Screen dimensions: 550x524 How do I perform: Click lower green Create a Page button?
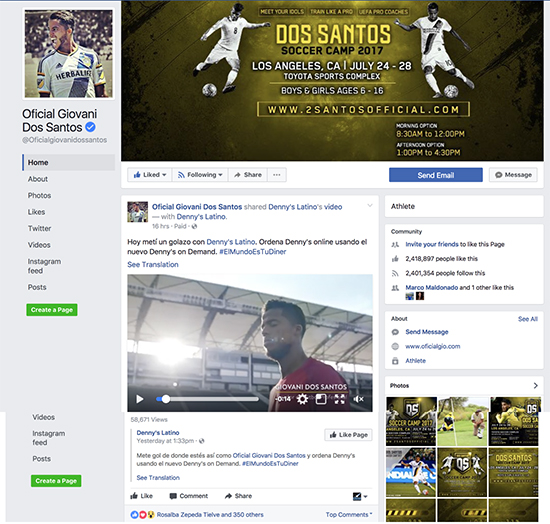pos(56,481)
